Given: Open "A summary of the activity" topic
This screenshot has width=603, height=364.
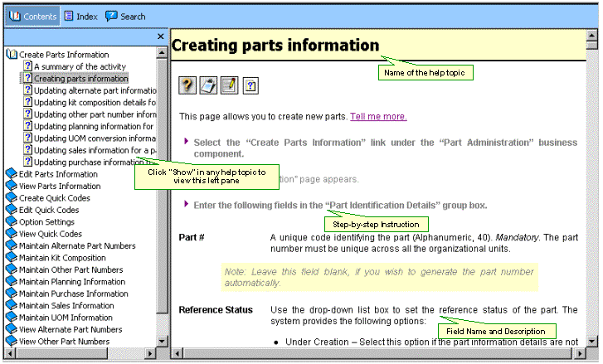Looking at the screenshot, I should (x=80, y=66).
